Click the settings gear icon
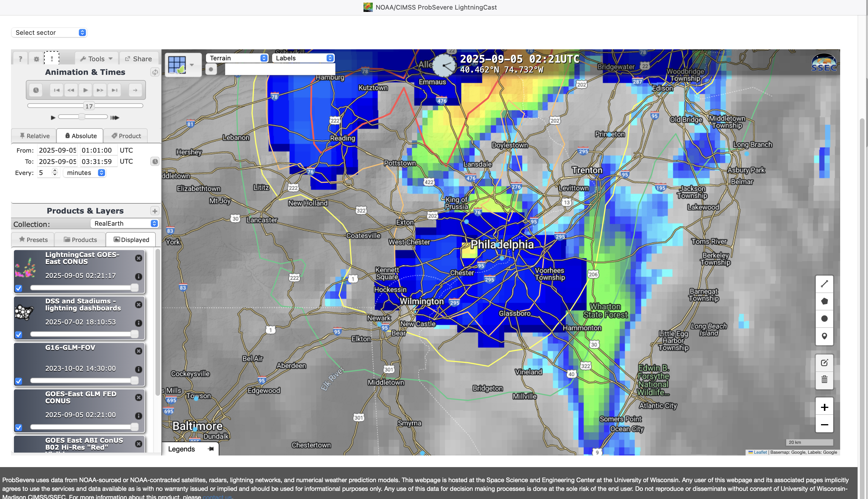Screen dimensions: 868x499 click(x=36, y=59)
